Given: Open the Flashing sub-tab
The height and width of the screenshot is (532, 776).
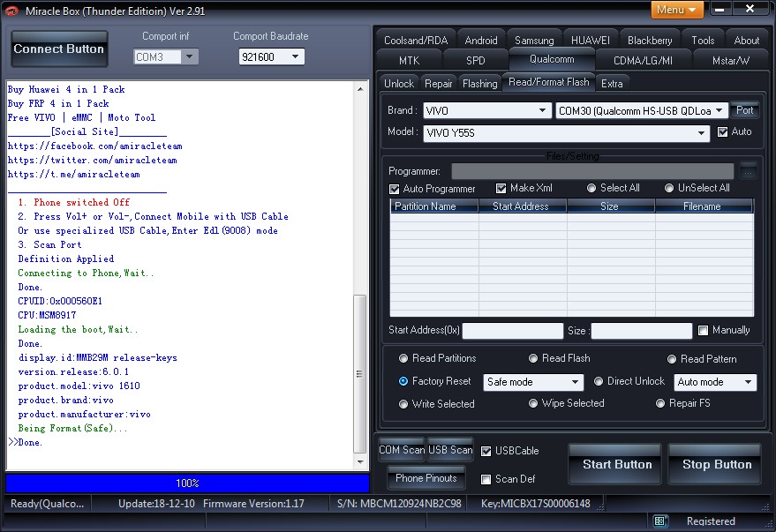Looking at the screenshot, I should (x=479, y=84).
